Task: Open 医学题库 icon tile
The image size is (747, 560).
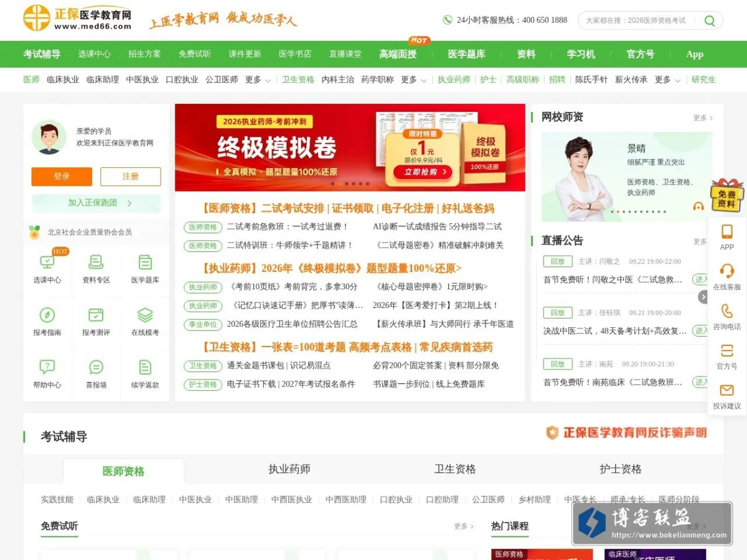Action: click(145, 262)
